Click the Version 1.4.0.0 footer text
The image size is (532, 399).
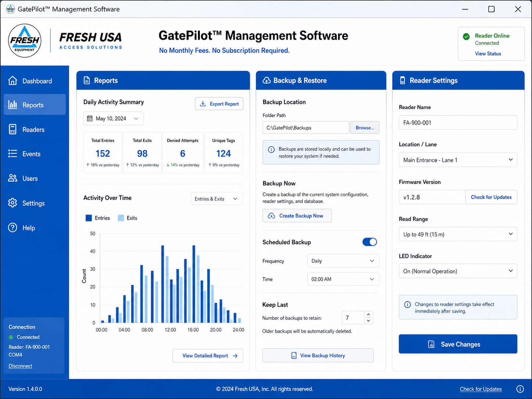[25, 389]
